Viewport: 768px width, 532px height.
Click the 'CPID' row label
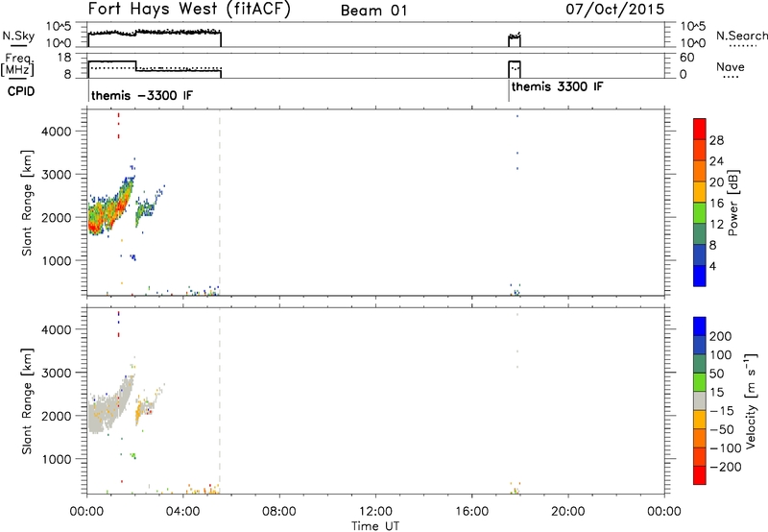click(x=21, y=91)
